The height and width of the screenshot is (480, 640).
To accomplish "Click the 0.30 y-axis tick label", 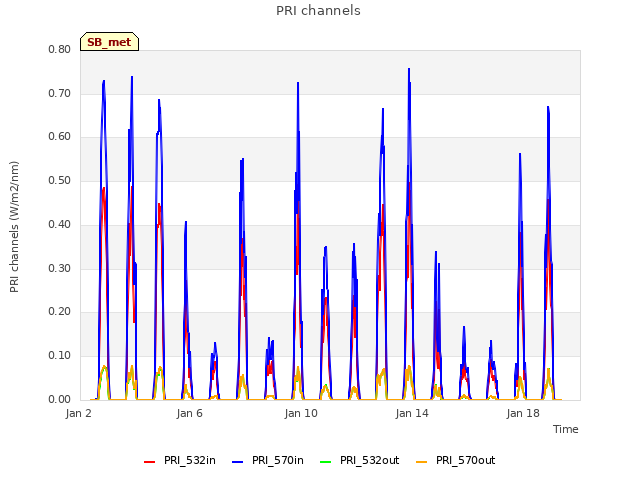I will click(60, 268).
